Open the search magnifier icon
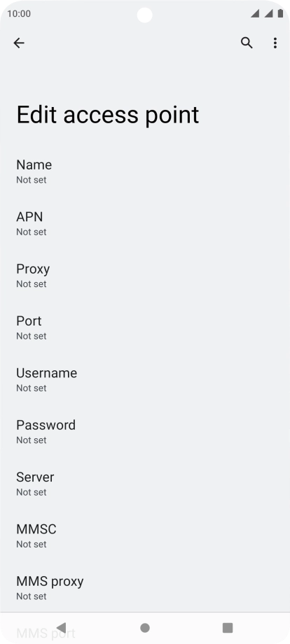Screen dimensions: 290x644 click(247, 43)
